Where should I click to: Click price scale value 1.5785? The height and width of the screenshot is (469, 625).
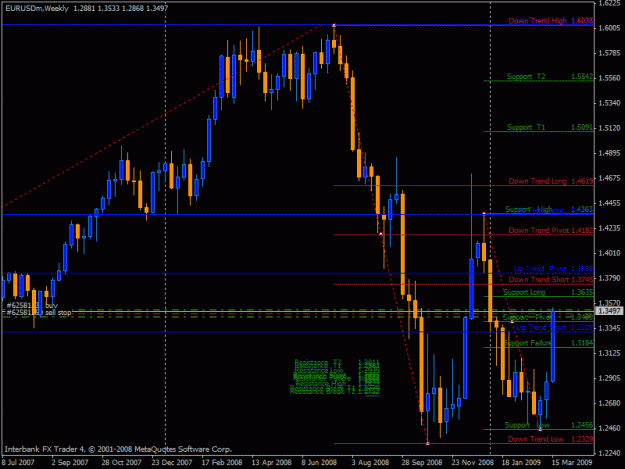coord(610,53)
